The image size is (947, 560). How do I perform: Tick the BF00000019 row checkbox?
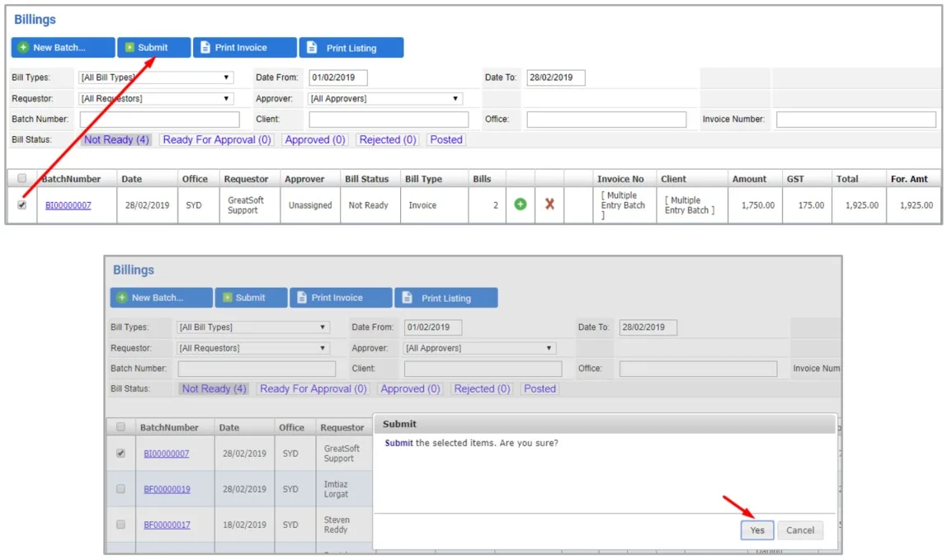point(120,489)
